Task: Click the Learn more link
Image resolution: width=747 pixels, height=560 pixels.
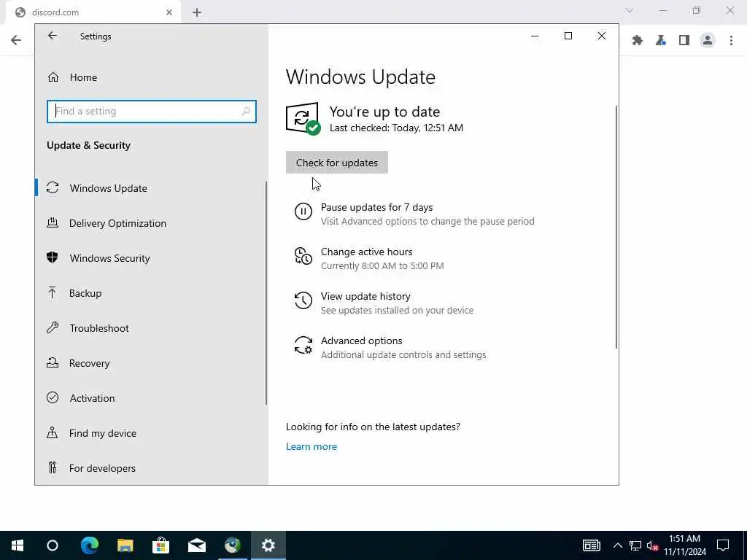Action: 311,447
